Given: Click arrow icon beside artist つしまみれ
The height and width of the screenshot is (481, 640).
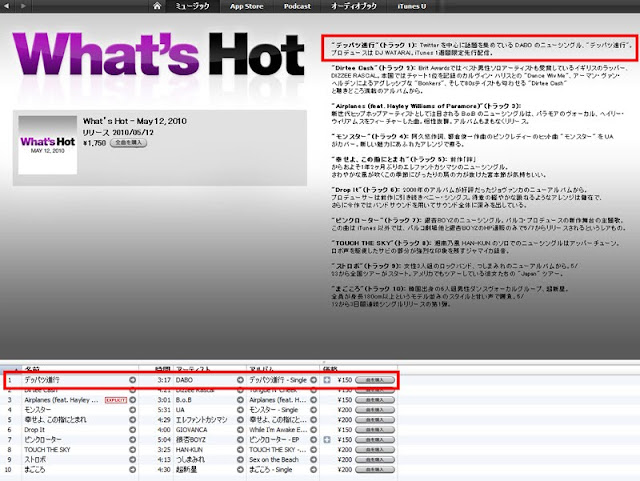Looking at the screenshot, I should point(240,460).
